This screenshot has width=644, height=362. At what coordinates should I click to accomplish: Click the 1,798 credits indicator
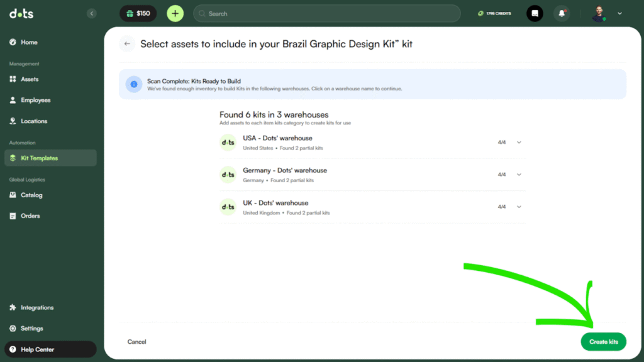tap(494, 13)
